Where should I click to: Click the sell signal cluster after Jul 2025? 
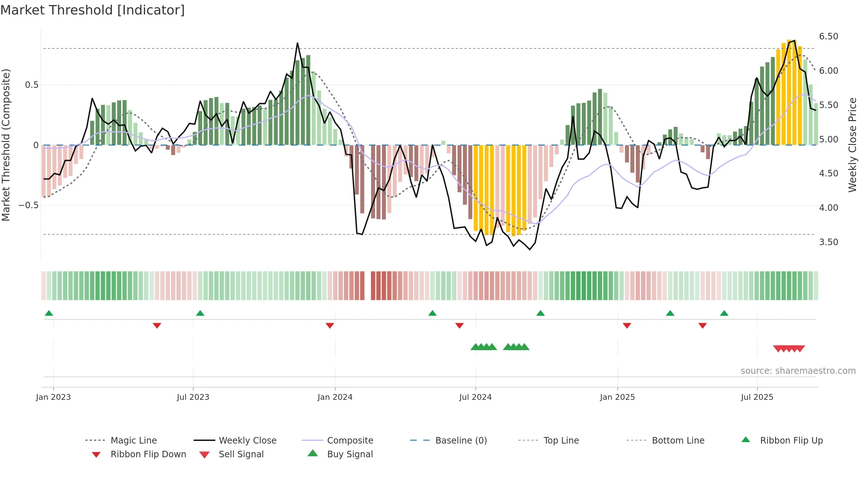tap(789, 349)
